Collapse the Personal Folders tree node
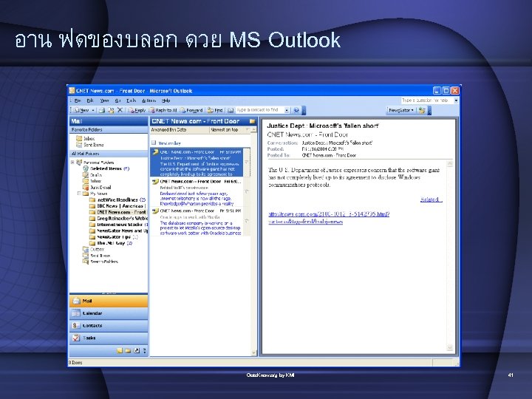 pyautogui.click(x=72, y=162)
